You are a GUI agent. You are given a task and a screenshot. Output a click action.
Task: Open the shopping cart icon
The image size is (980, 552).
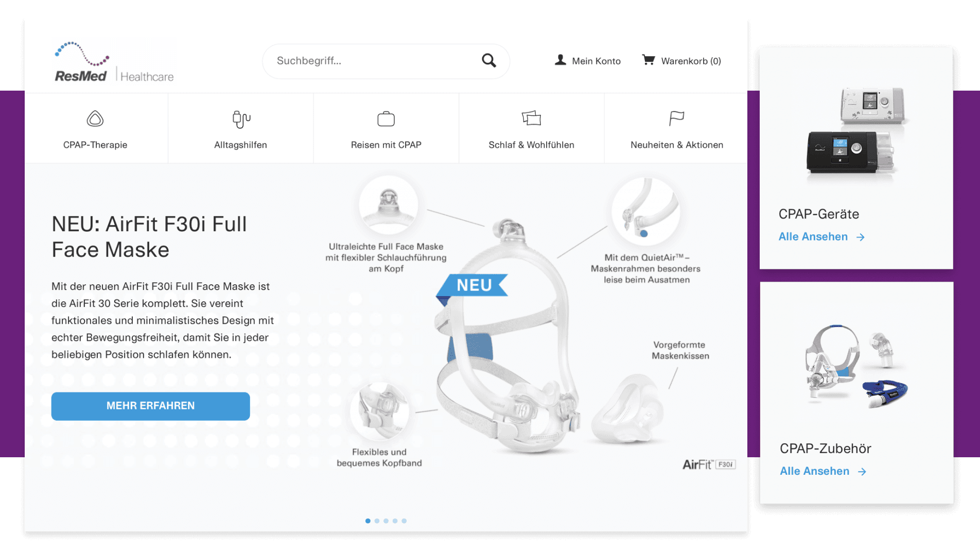point(648,60)
